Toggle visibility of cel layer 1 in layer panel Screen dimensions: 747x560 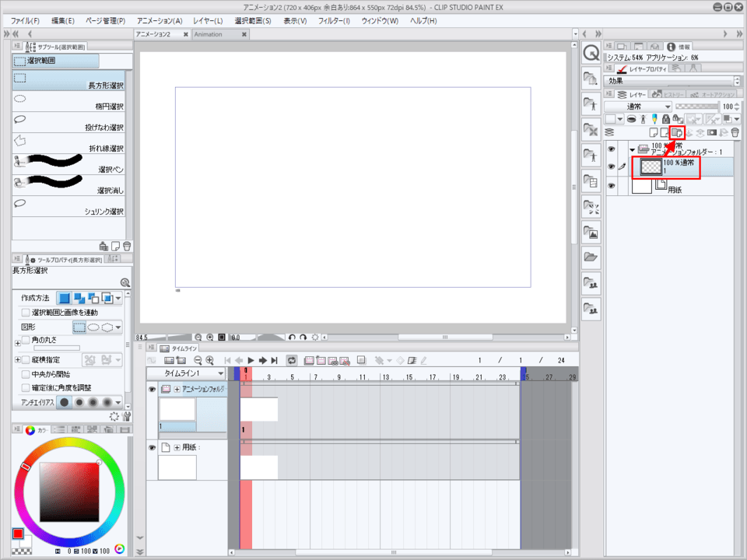pos(612,166)
